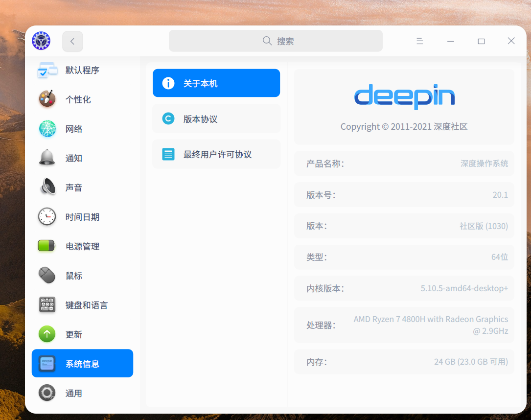Screen dimensions: 531x420
Task: Select the 关于本机 page
Action: [x=216, y=83]
